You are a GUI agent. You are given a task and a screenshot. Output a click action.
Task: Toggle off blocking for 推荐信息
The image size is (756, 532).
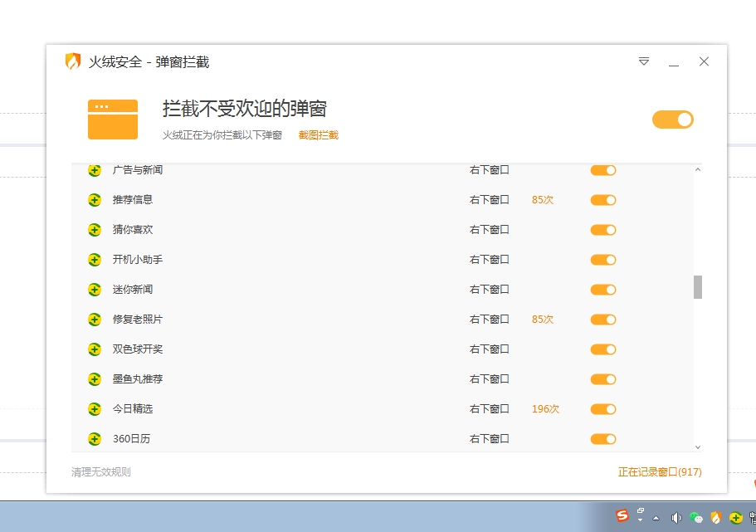[x=602, y=200]
